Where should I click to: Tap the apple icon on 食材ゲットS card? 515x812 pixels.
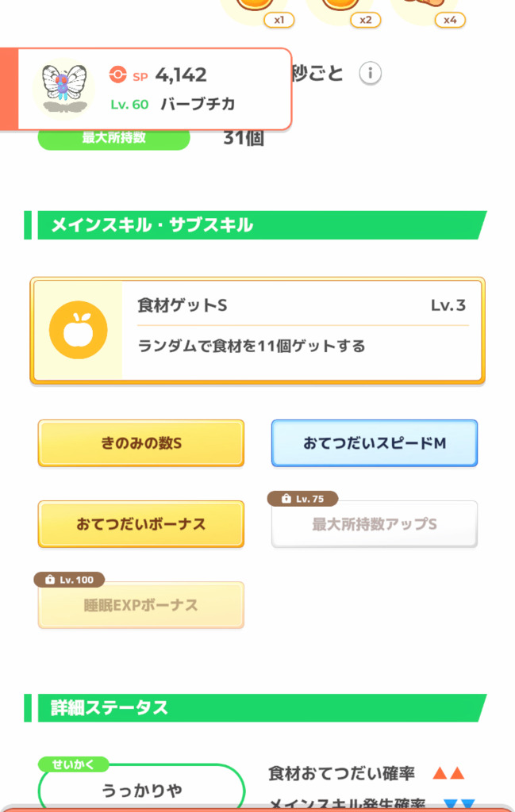78,330
